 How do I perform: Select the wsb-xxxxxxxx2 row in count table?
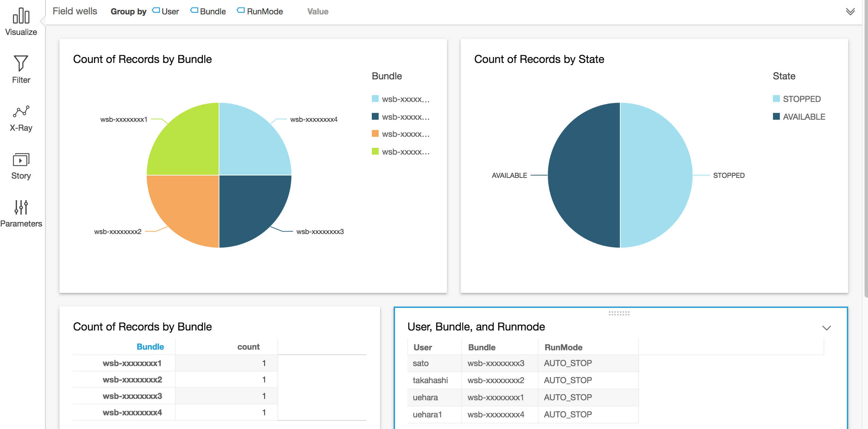pos(175,379)
